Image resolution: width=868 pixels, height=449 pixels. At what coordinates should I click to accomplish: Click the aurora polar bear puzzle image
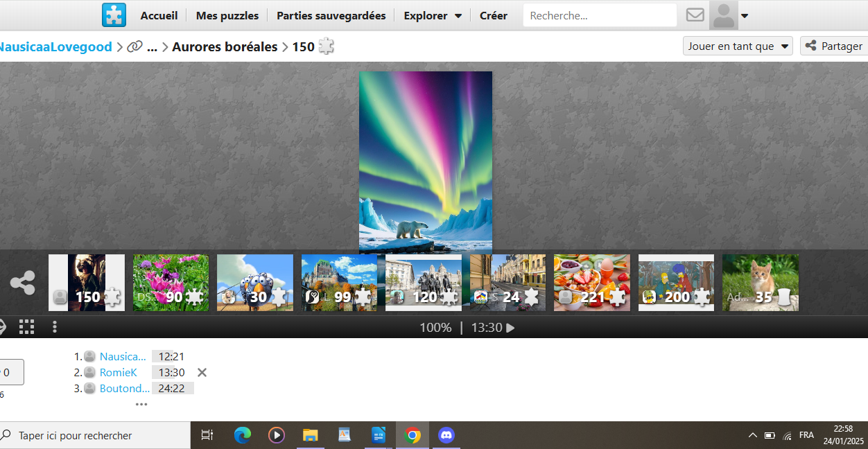pyautogui.click(x=426, y=162)
